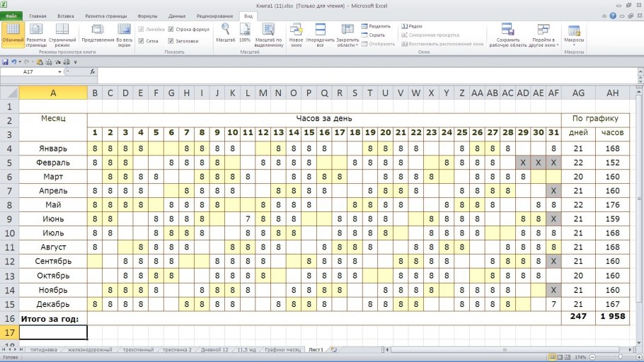Switch to sheet Графики месяц
The height and width of the screenshot is (362, 644).
coord(282,350)
